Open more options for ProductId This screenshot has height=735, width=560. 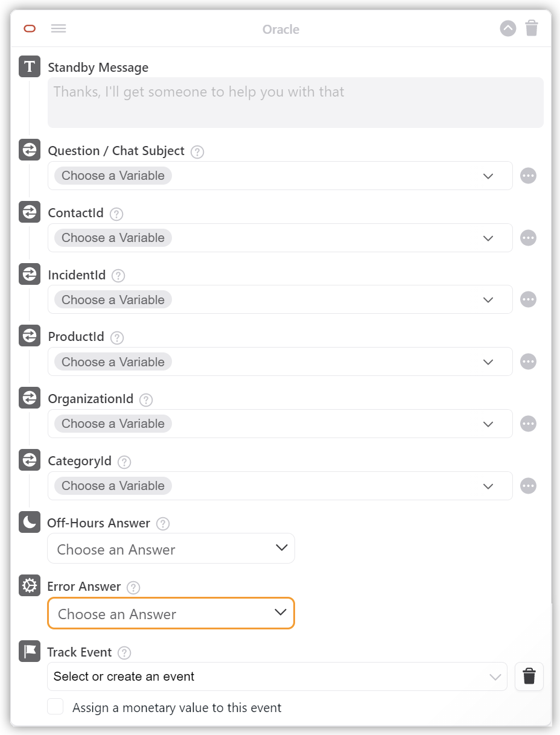click(x=528, y=361)
